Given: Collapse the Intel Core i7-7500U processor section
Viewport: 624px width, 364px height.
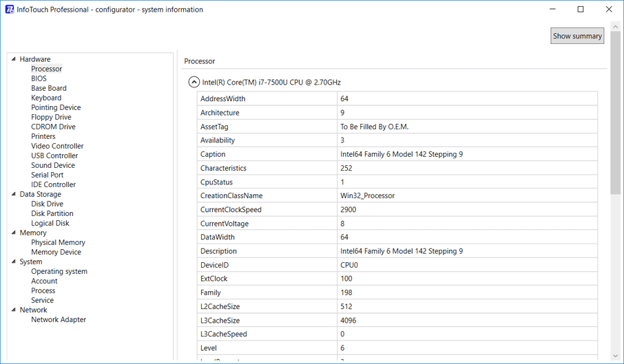Looking at the screenshot, I should (194, 83).
